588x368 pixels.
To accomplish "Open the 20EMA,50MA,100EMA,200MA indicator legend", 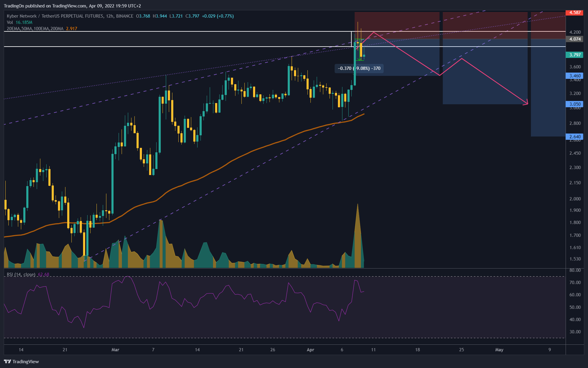I will pos(35,29).
